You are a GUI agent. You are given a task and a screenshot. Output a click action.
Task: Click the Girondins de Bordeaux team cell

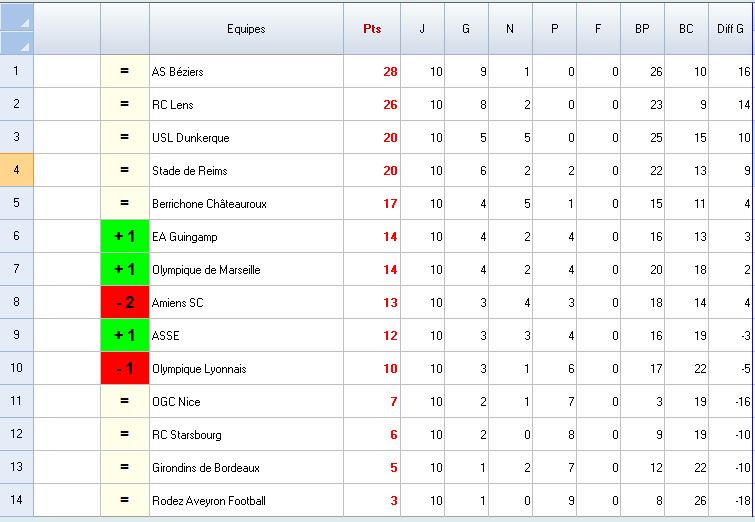(x=246, y=467)
